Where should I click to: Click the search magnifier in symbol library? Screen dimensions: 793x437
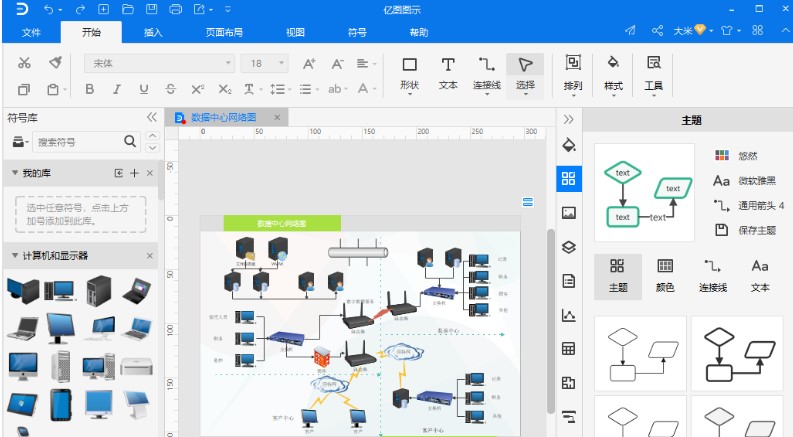click(x=130, y=142)
